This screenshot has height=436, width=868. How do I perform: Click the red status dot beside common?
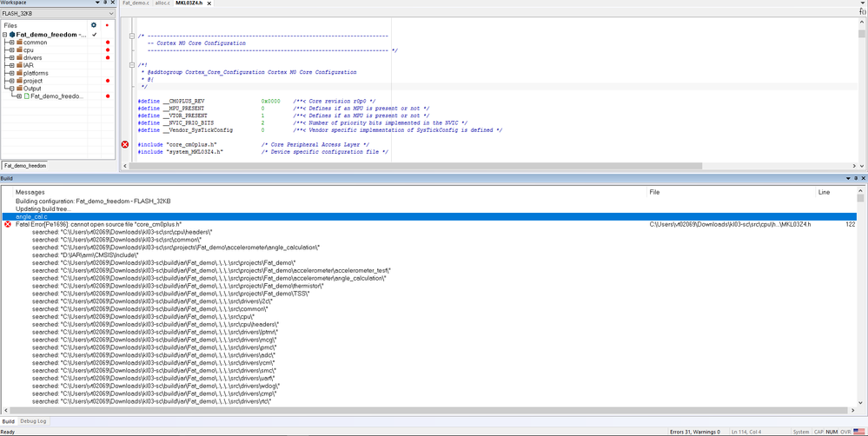click(x=108, y=42)
